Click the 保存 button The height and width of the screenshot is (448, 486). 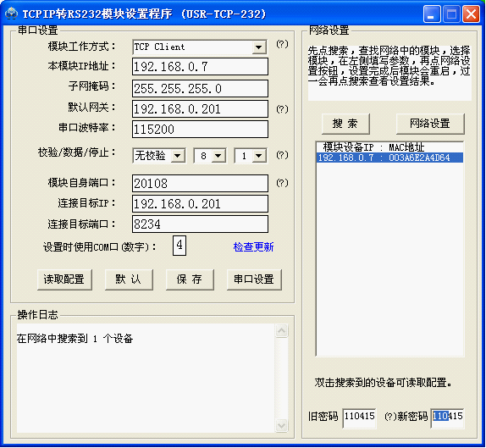click(x=190, y=279)
